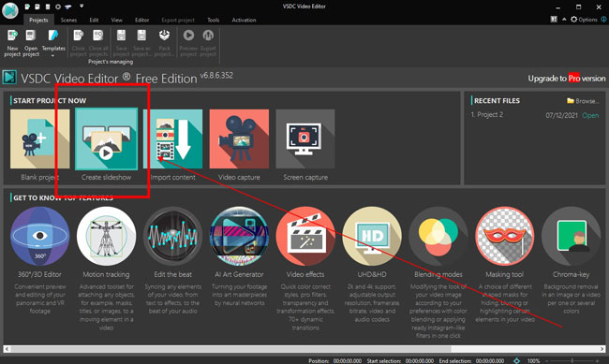
Task: Click the horizontal scrollbar left arrow
Action: point(7,349)
